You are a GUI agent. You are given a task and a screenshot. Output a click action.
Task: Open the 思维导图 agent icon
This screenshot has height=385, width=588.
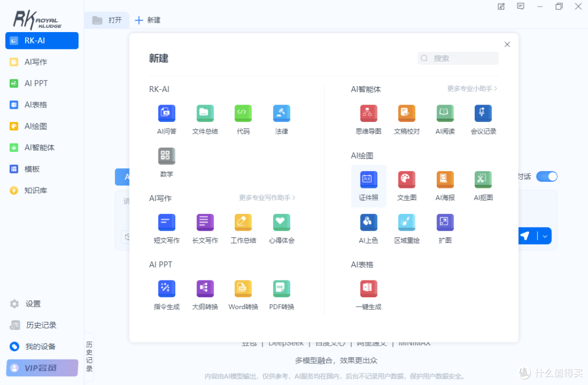[x=368, y=113]
